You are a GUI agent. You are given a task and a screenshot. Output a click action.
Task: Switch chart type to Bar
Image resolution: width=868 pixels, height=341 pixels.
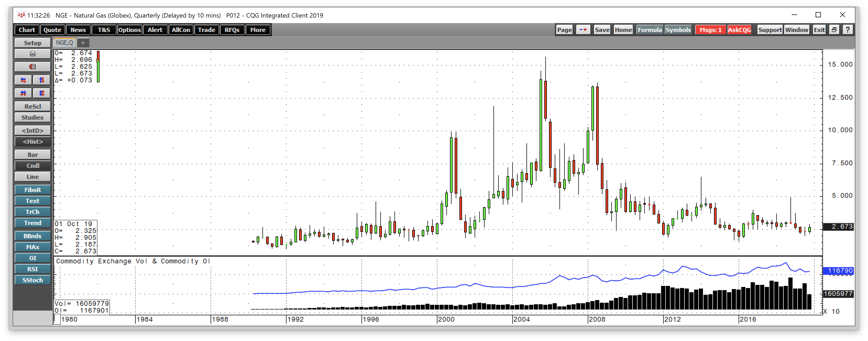point(33,155)
